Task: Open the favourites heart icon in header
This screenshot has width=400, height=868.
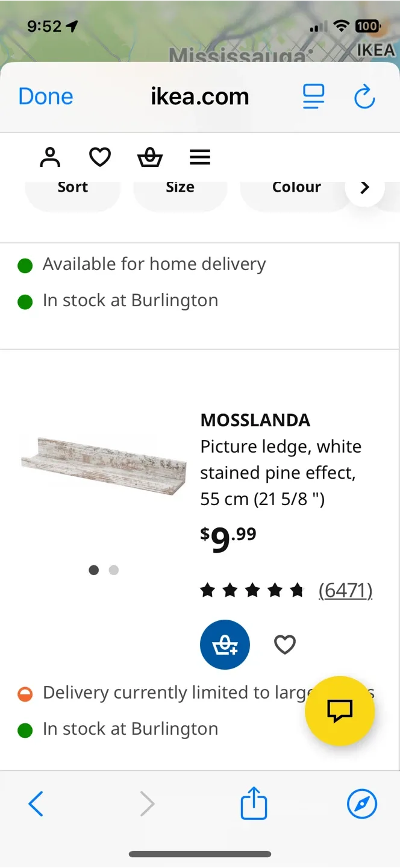Action: click(99, 156)
